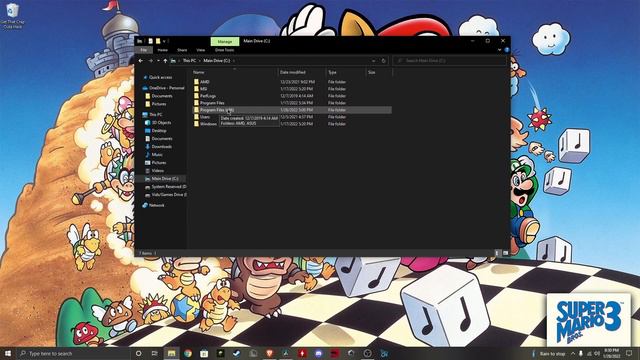The height and width of the screenshot is (360, 640).
Task: Click File Explorer icon on taskbar
Action: tap(171, 353)
